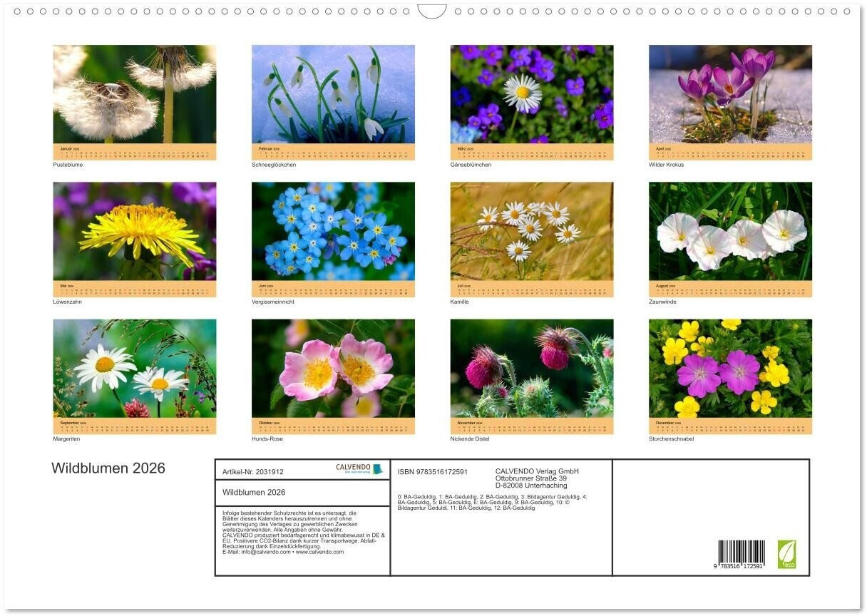Click the large Wildblumen 2026 title
867x616 pixels.
[108, 468]
